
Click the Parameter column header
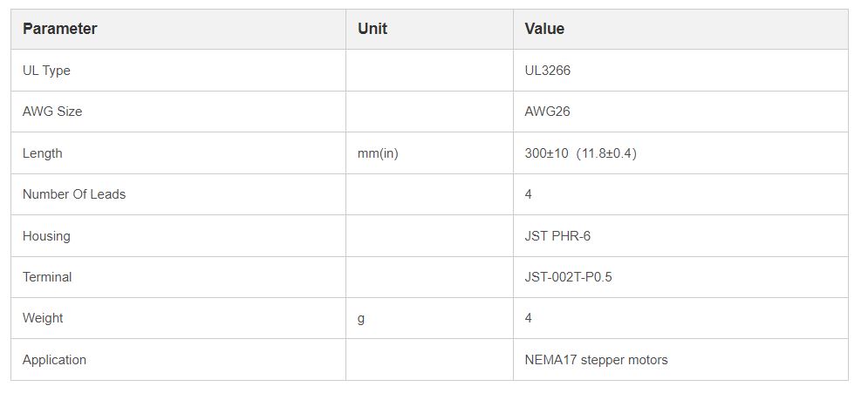(59, 29)
